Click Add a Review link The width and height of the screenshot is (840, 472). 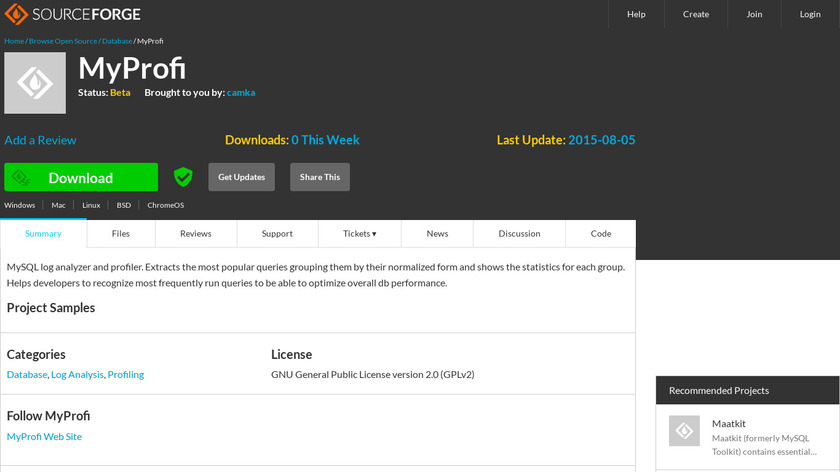pyautogui.click(x=40, y=140)
